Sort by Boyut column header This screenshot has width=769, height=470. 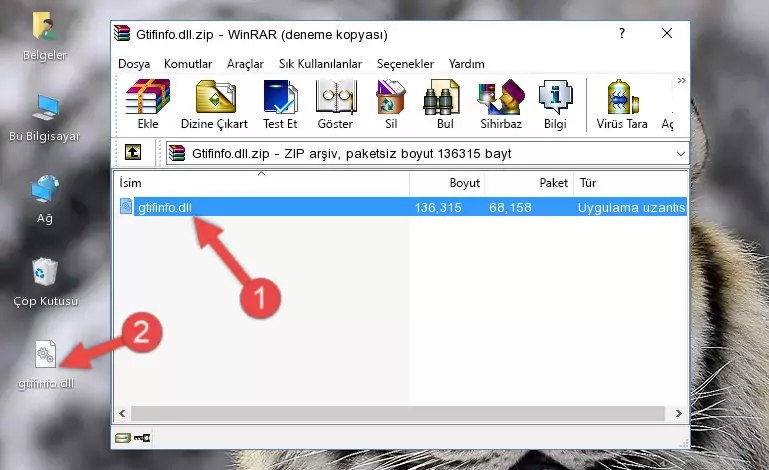[447, 183]
